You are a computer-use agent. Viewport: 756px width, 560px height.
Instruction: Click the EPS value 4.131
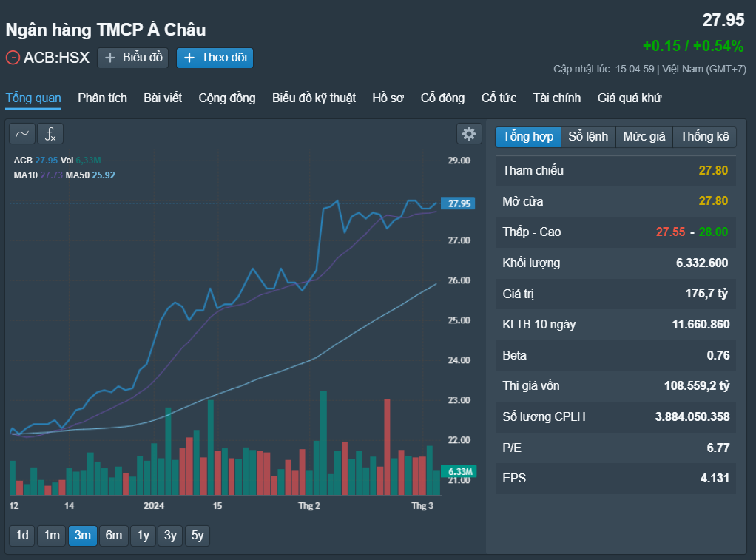point(715,479)
